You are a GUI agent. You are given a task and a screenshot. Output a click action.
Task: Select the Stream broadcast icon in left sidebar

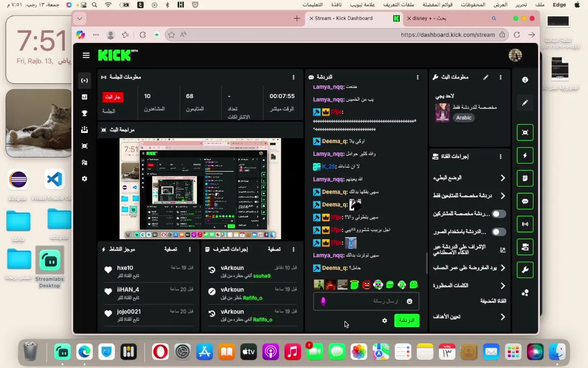pos(84,80)
